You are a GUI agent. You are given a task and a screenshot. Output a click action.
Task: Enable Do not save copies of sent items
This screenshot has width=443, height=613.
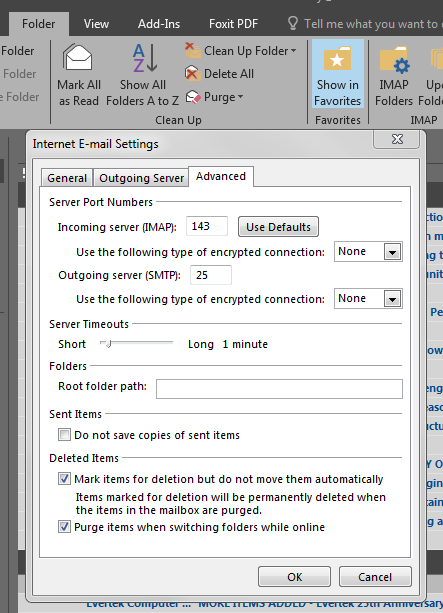coord(65,435)
